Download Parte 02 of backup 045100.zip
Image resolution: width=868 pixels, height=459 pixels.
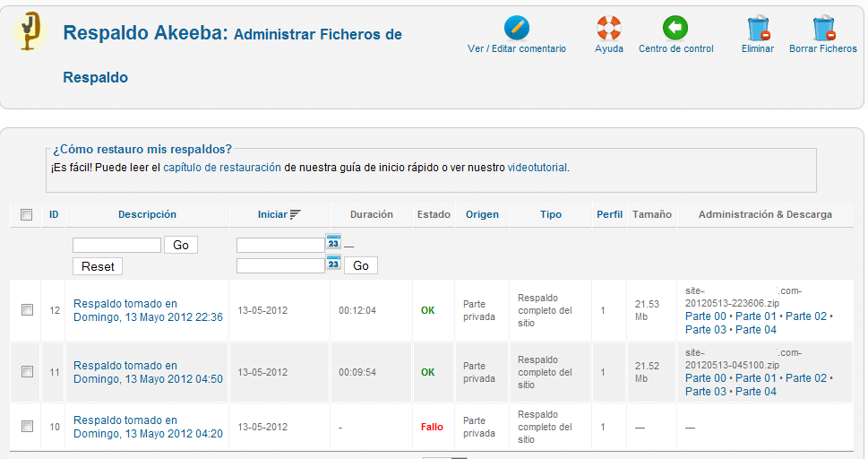806,378
